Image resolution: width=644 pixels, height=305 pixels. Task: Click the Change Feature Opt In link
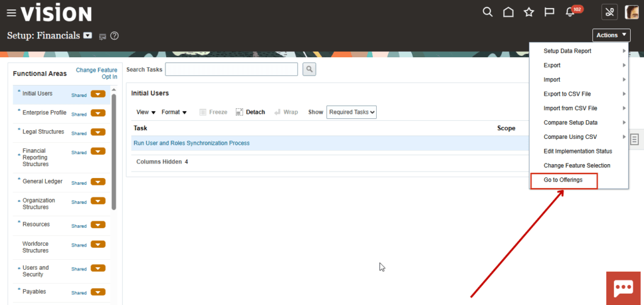[x=96, y=74]
